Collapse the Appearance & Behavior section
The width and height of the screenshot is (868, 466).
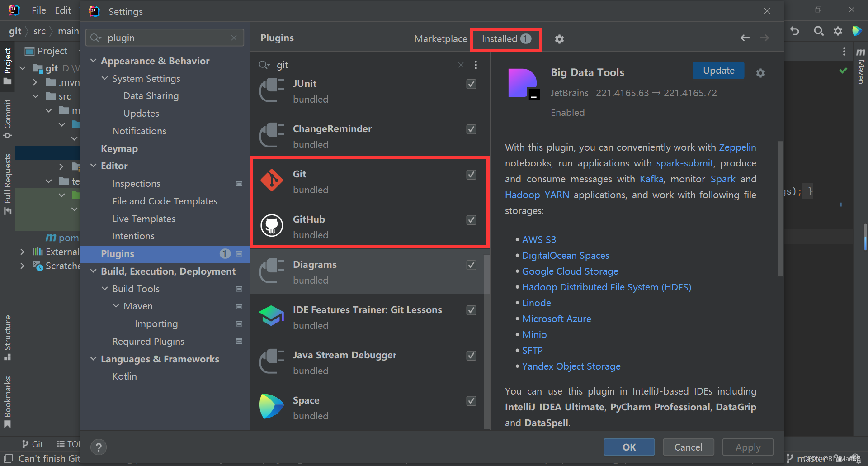[94, 61]
